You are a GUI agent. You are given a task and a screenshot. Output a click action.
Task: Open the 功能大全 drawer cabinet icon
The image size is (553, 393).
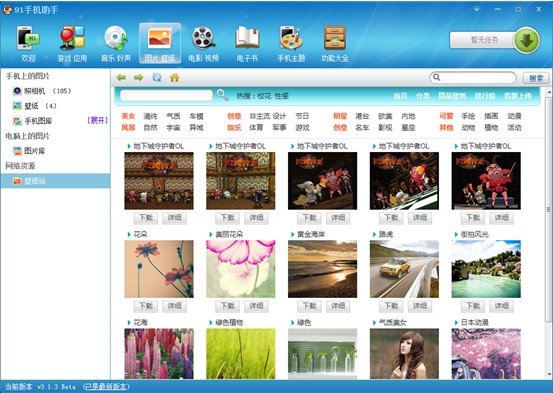(x=335, y=43)
